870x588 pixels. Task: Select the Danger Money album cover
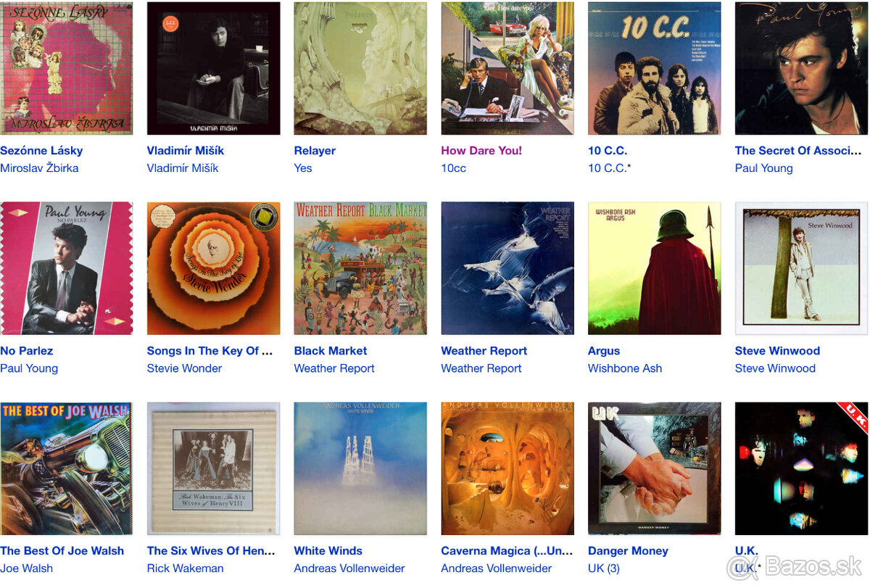click(x=655, y=468)
